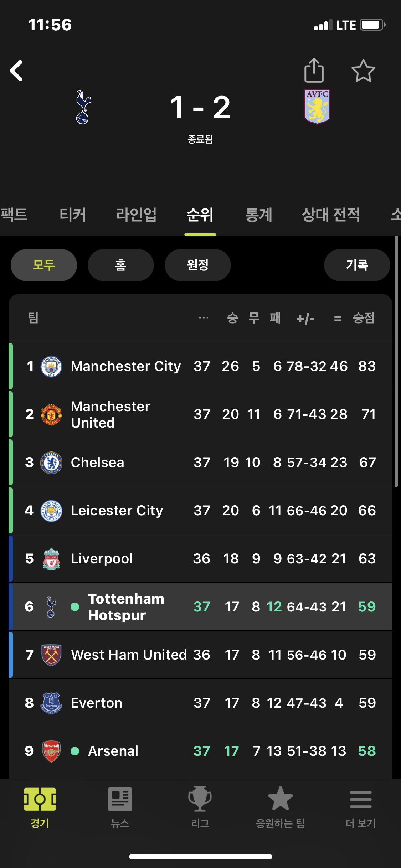Click the standings scrollbar
This screenshot has height=868, width=401.
tap(396, 362)
